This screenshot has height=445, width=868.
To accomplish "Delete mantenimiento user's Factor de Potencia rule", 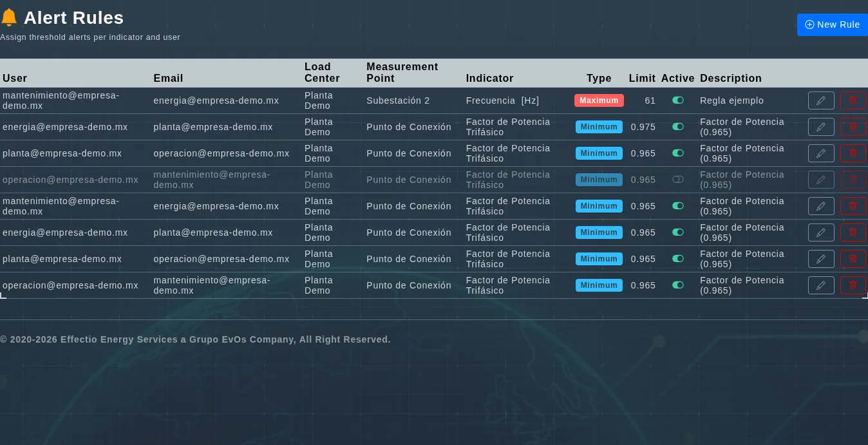I will coord(853,206).
